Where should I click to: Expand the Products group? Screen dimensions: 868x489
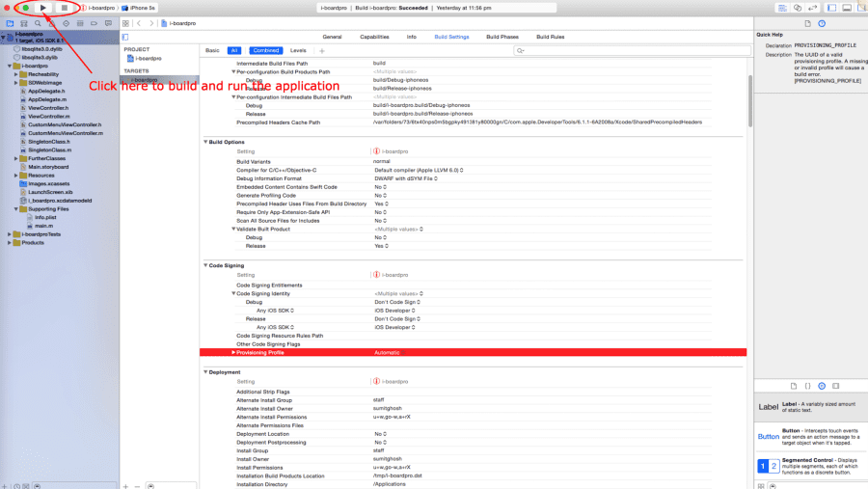(10, 242)
